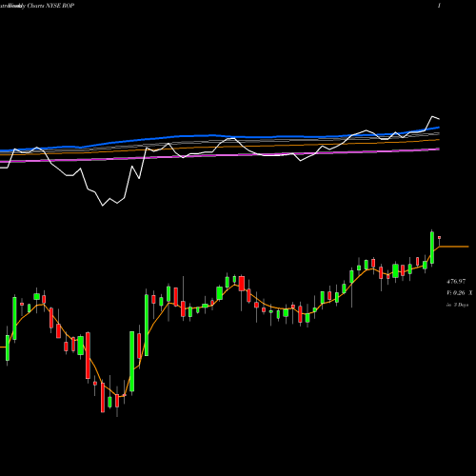Click the lowest red candlestick at chart bottom

[x=103, y=397]
